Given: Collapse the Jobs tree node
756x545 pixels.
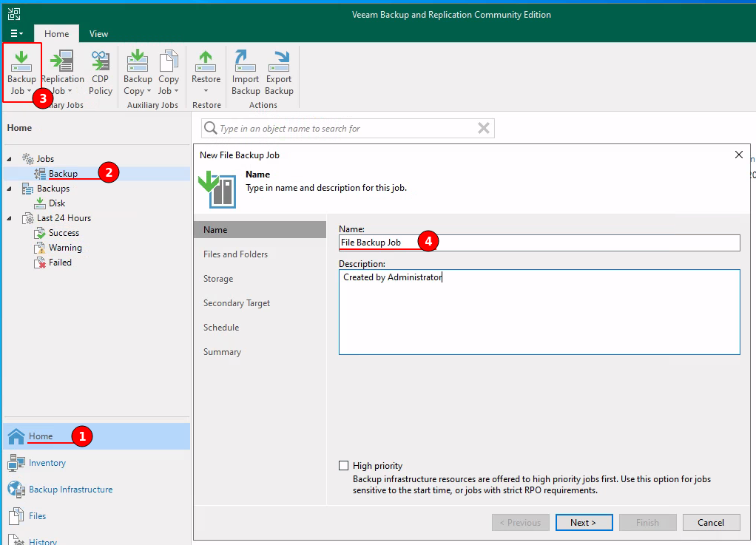Looking at the screenshot, I should point(9,158).
